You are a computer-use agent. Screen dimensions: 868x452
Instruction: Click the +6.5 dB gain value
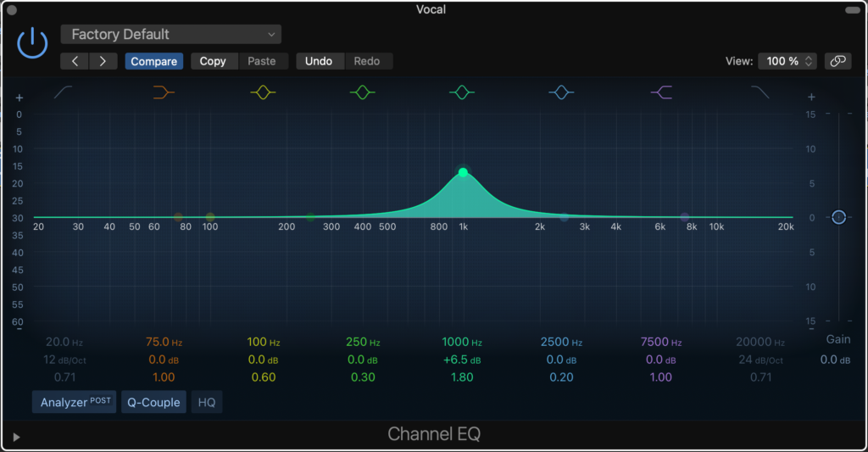click(462, 360)
